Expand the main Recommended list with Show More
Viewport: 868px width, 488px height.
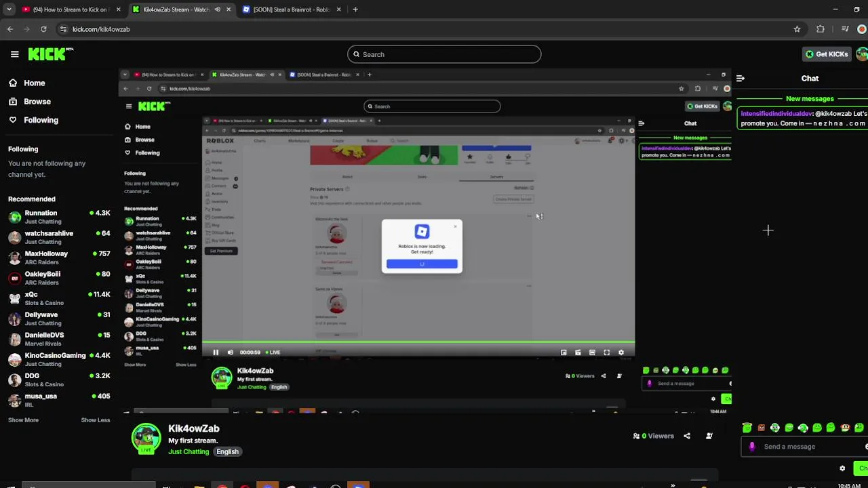click(23, 420)
